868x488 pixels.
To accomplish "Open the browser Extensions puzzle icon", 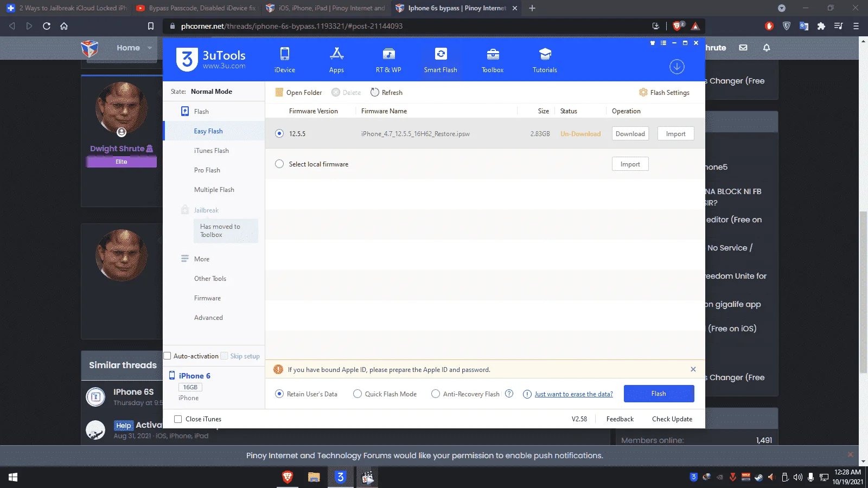I will coord(821,26).
